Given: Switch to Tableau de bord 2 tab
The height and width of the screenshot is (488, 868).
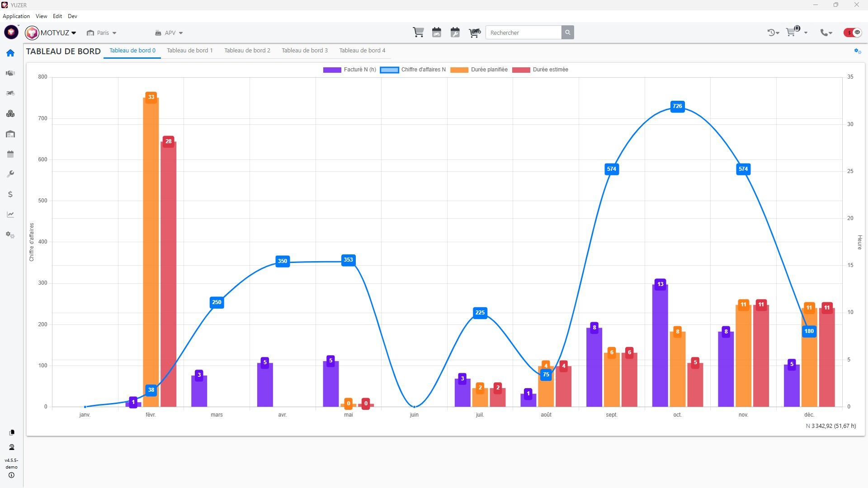Looking at the screenshot, I should (x=247, y=51).
